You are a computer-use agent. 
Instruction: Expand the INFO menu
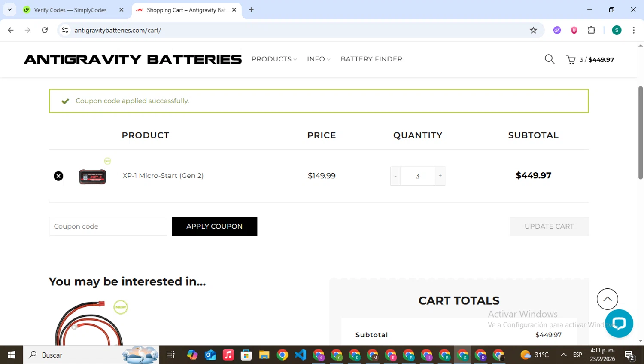[319, 59]
